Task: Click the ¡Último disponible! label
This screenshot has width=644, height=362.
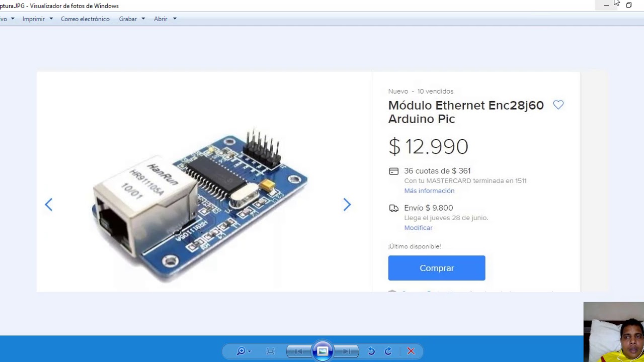Action: [x=415, y=246]
